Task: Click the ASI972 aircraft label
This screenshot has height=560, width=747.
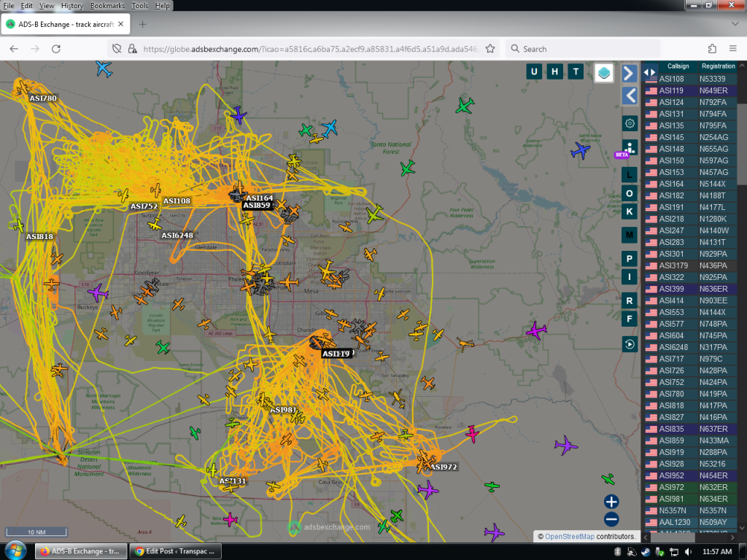Action: [x=444, y=467]
